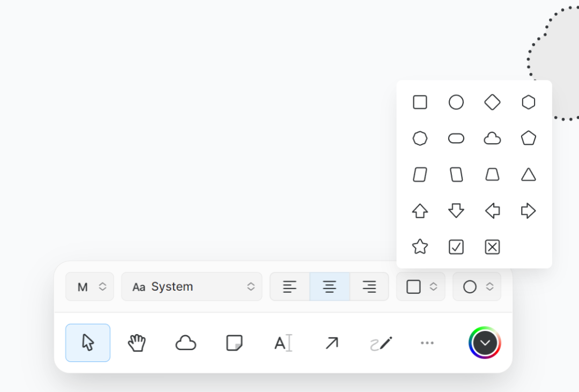579x392 pixels.
Task: Pick the Draw pencil tool
Action: point(380,343)
